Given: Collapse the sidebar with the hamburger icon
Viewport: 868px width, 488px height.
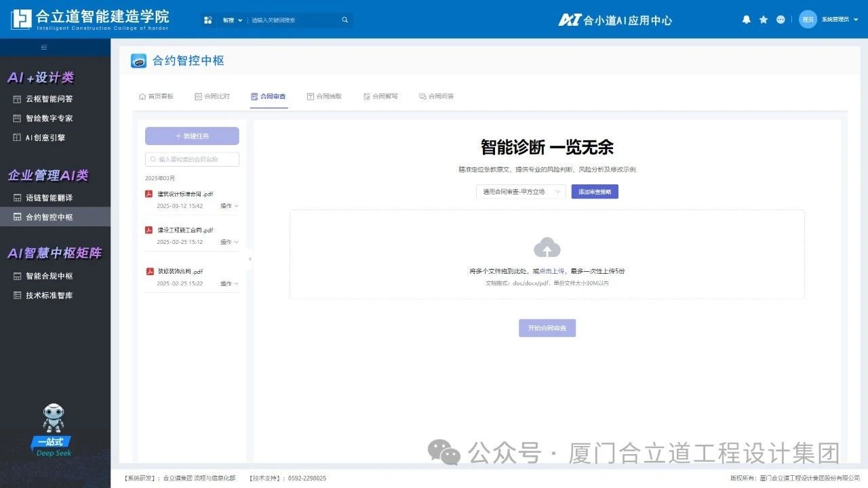Looking at the screenshot, I should coord(44,47).
